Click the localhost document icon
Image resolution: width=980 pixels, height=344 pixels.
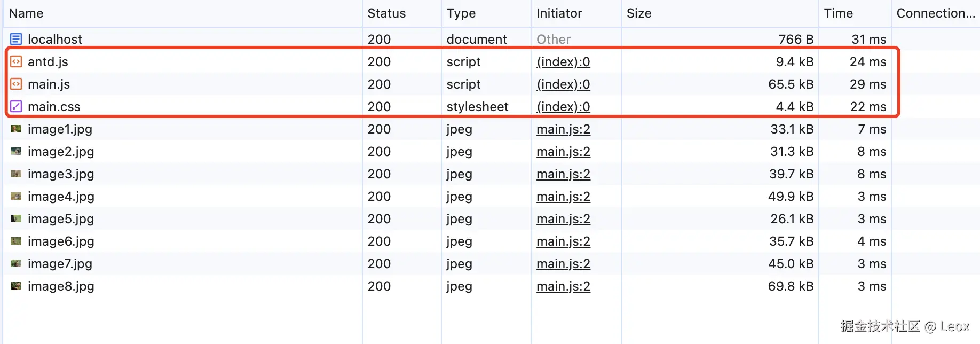click(16, 39)
